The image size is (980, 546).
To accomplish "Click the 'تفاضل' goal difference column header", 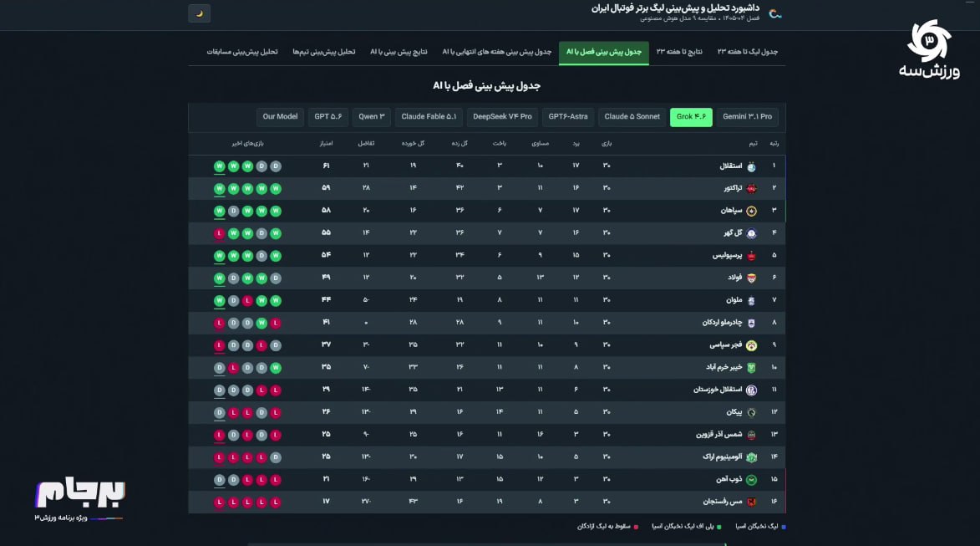I will coord(366,144).
